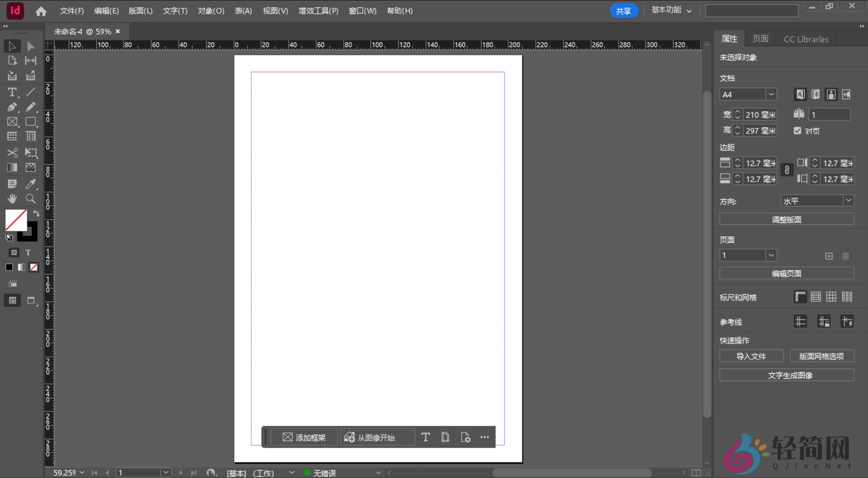Toggle the margin link chain icon
This screenshot has width=868, height=478.
(x=787, y=170)
